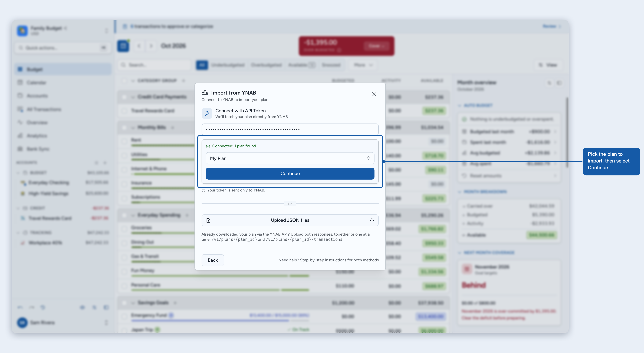Focus the masked API token input field

290,129
